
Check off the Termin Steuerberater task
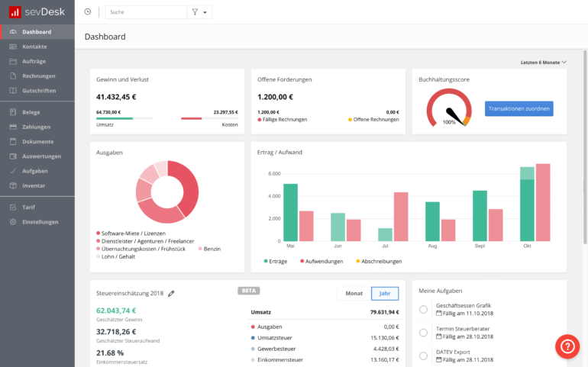[x=423, y=333]
